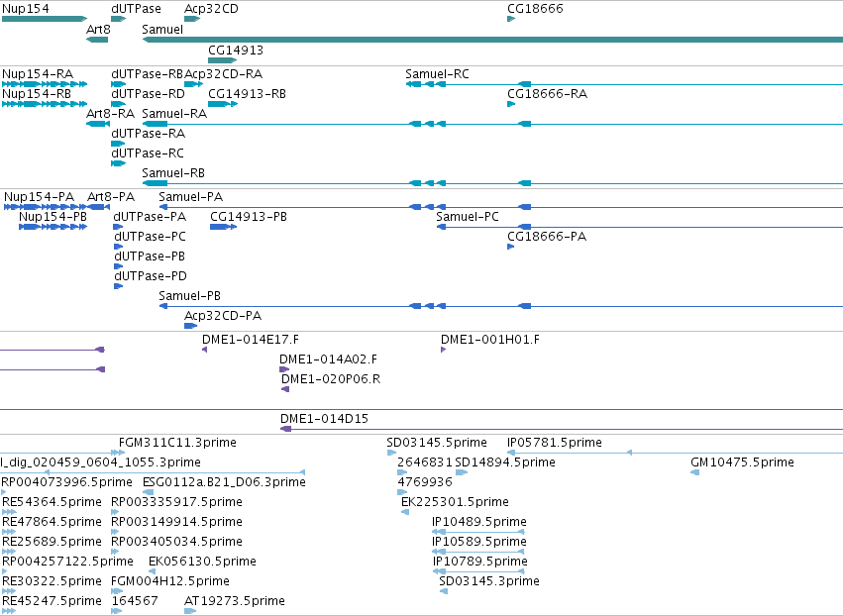Image resolution: width=843 pixels, height=616 pixels.
Task: Select the Acp32CD-PA protein label
Action: (223, 316)
